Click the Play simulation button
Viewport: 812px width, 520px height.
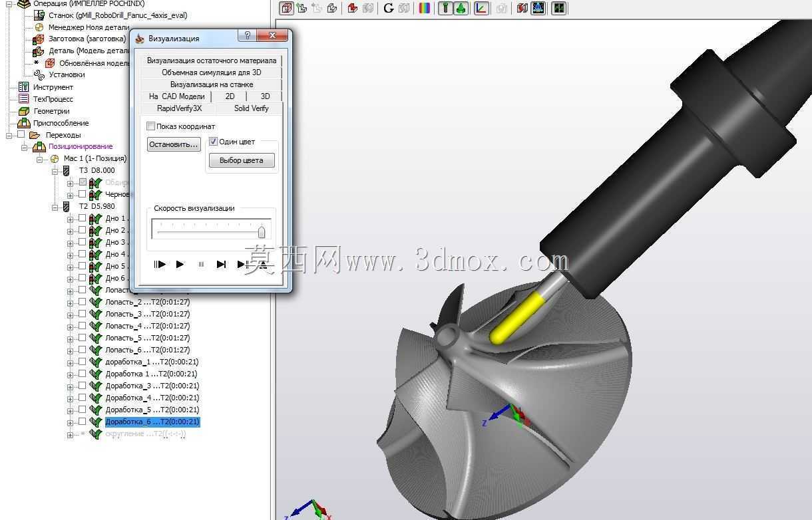click(180, 264)
